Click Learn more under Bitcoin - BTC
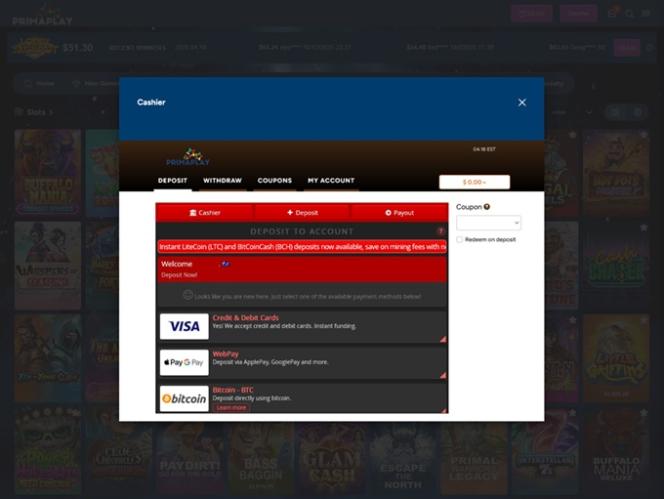 coord(231,408)
